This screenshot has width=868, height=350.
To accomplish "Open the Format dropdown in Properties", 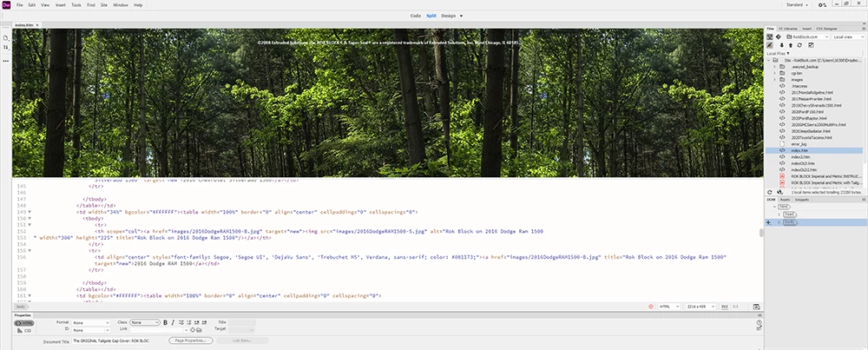I will click(91, 322).
